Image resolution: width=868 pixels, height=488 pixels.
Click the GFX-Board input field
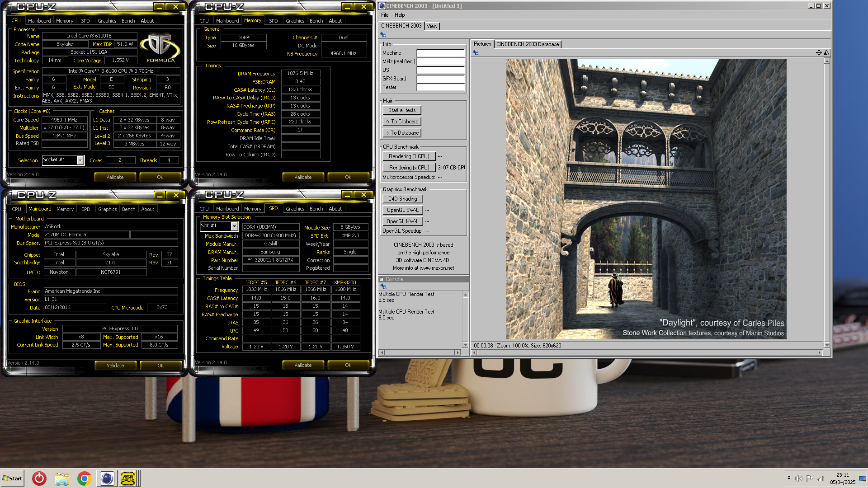[x=440, y=79]
